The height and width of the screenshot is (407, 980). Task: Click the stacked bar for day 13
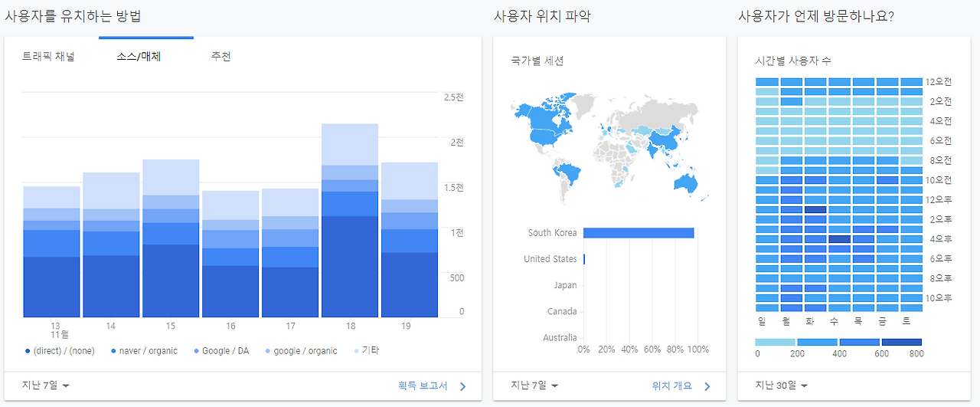pyautogui.click(x=51, y=251)
